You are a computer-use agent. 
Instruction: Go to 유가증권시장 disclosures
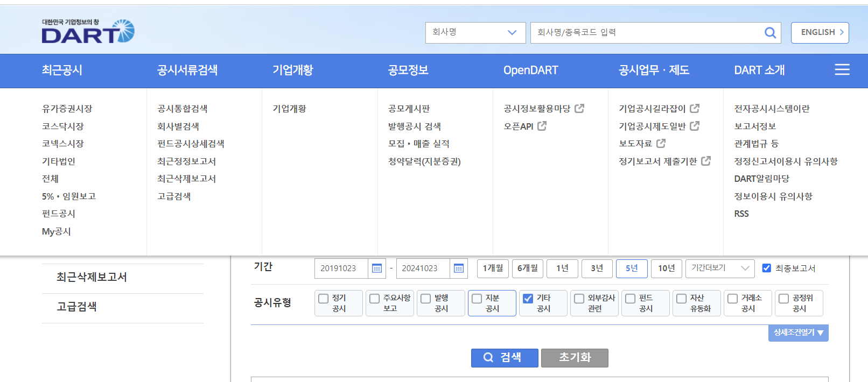[x=67, y=109]
